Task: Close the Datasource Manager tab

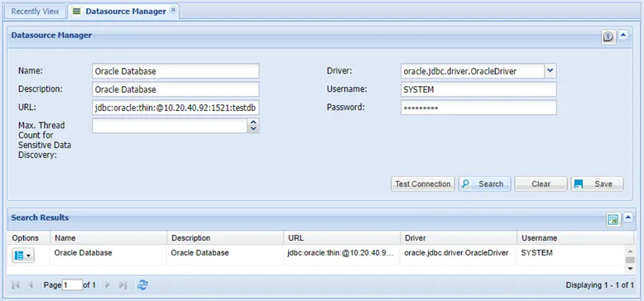Action: click(173, 10)
